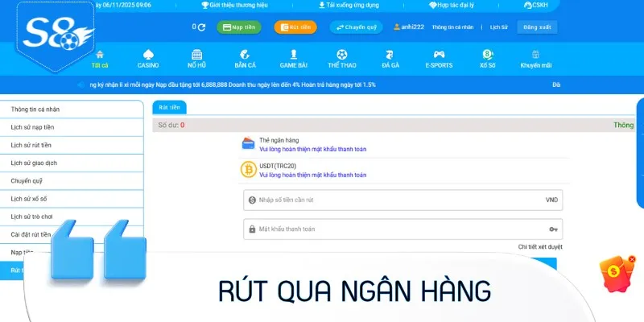Contact CSKH customer support
Image resolution: width=644 pixels, height=322 pixels.
[535, 6]
